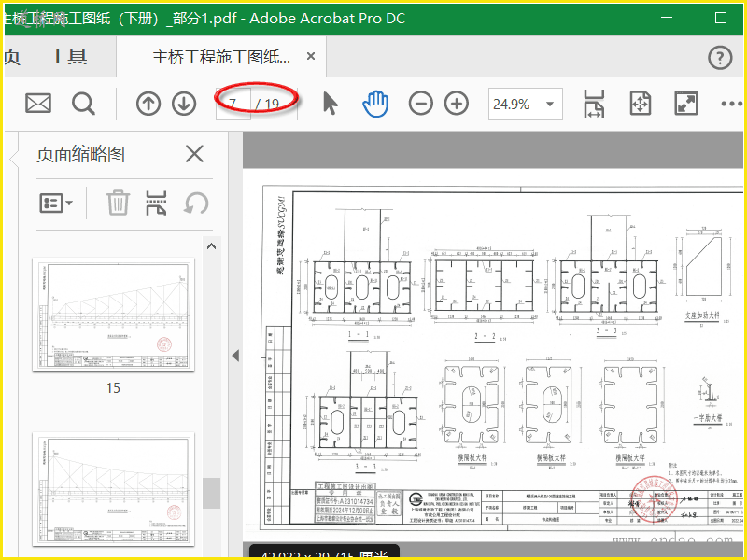The height and width of the screenshot is (560, 747).
Task: Click the page number input field
Action: (233, 104)
